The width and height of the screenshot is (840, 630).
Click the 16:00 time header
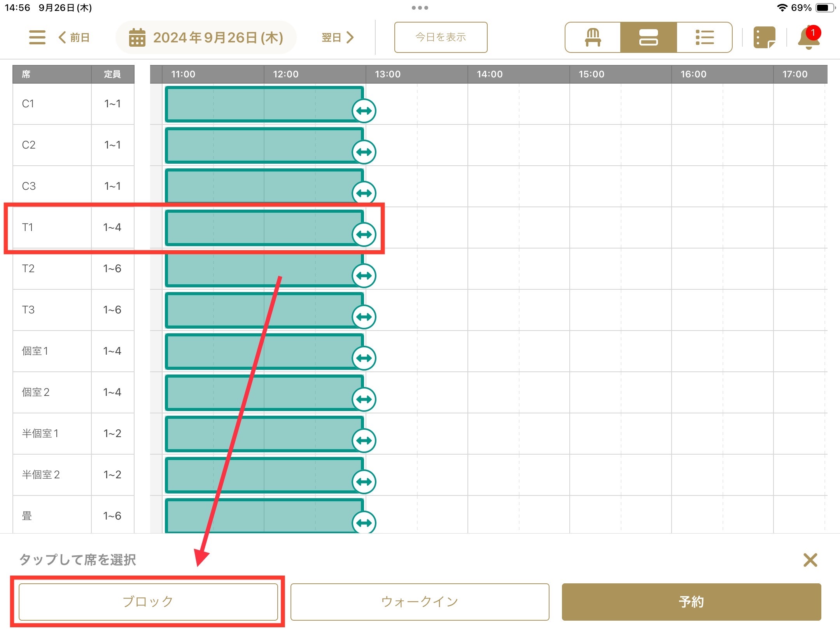click(x=693, y=74)
